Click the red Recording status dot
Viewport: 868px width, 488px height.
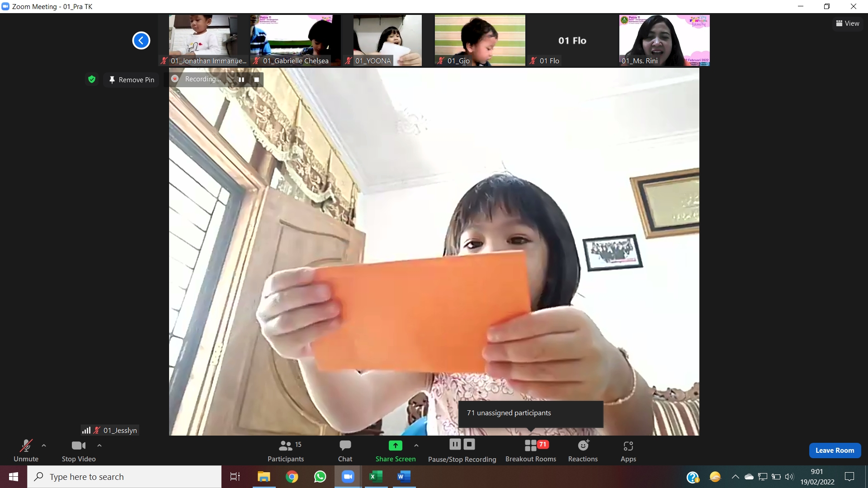175,79
